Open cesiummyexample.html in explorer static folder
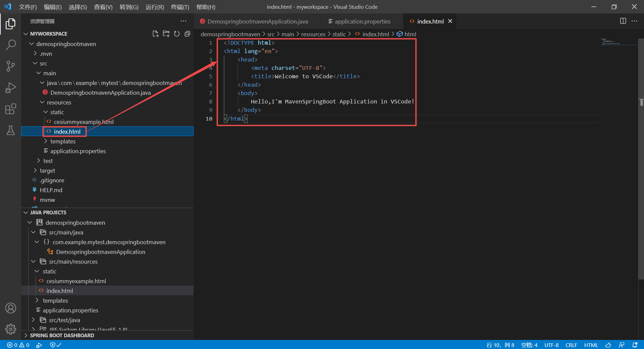Screen dimensions: 644x349 point(84,122)
